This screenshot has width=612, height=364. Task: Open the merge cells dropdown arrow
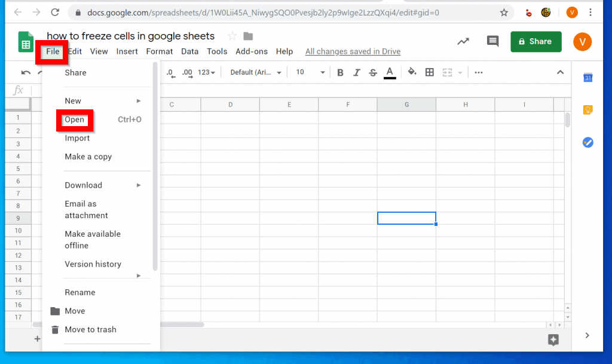point(460,72)
